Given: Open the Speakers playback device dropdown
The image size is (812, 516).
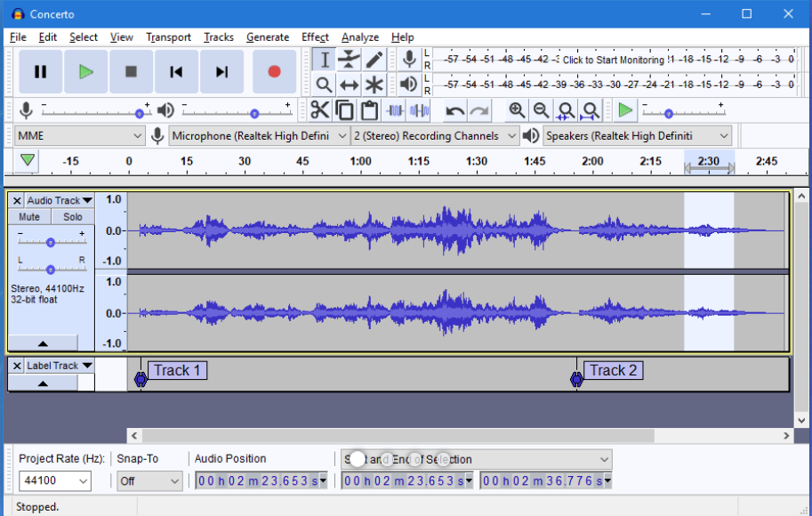Looking at the screenshot, I should coord(637,136).
